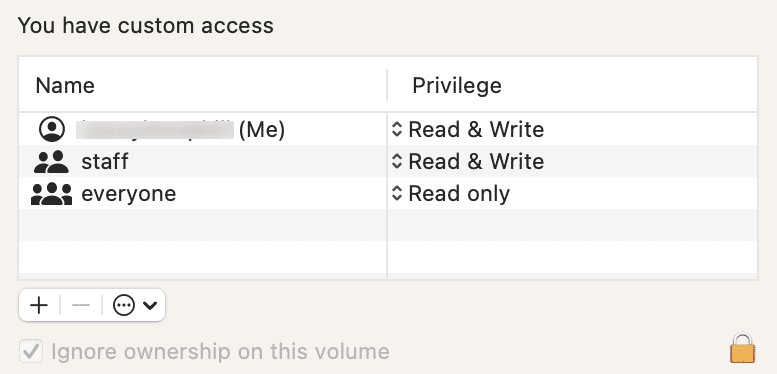
Task: Click the Read & Write text for staff
Action: tap(476, 161)
